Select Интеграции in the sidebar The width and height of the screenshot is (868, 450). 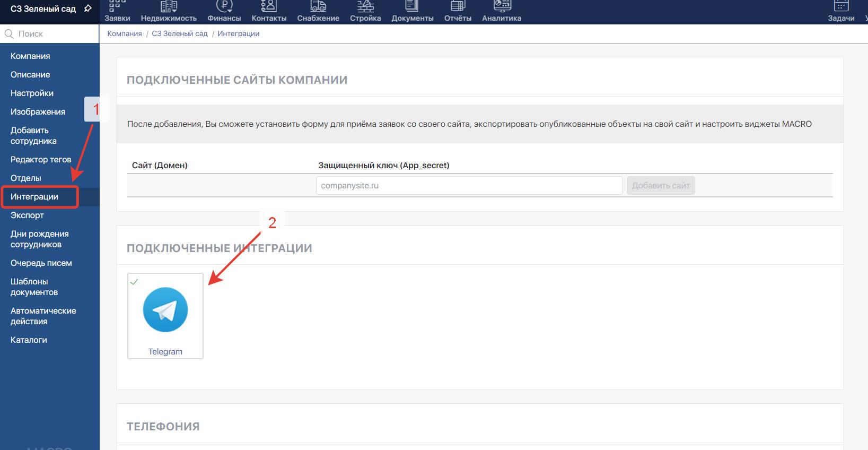coord(34,197)
